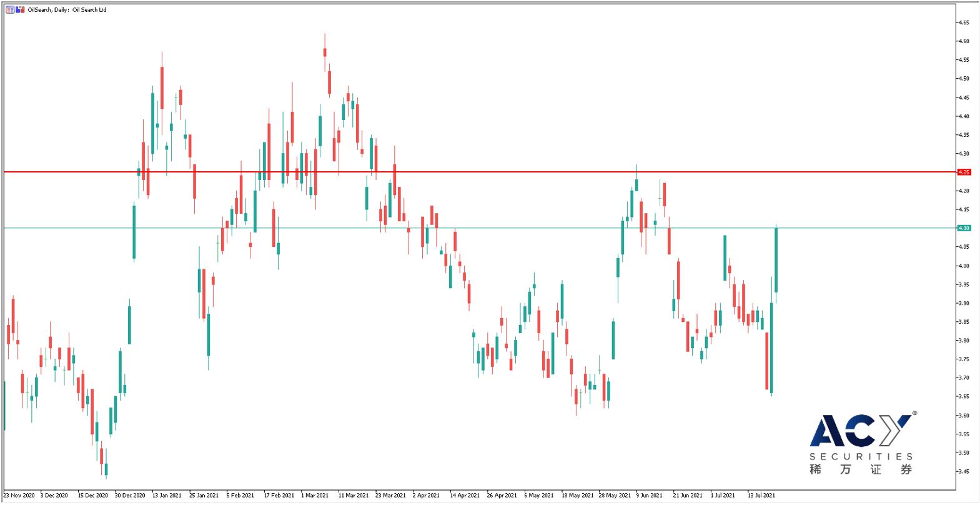Image resolution: width=980 pixels, height=505 pixels.
Task: Click the 4.00 label on the price scale
Action: click(x=964, y=266)
